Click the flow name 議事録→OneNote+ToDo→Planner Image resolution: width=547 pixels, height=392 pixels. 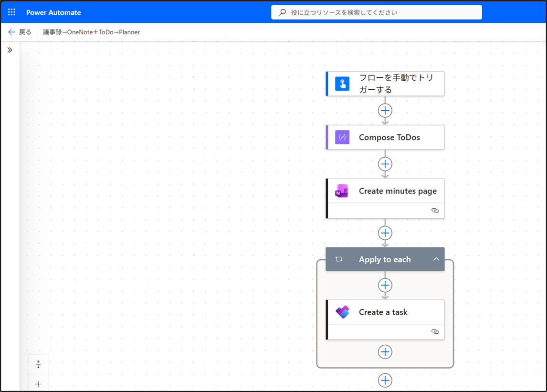[x=91, y=32]
